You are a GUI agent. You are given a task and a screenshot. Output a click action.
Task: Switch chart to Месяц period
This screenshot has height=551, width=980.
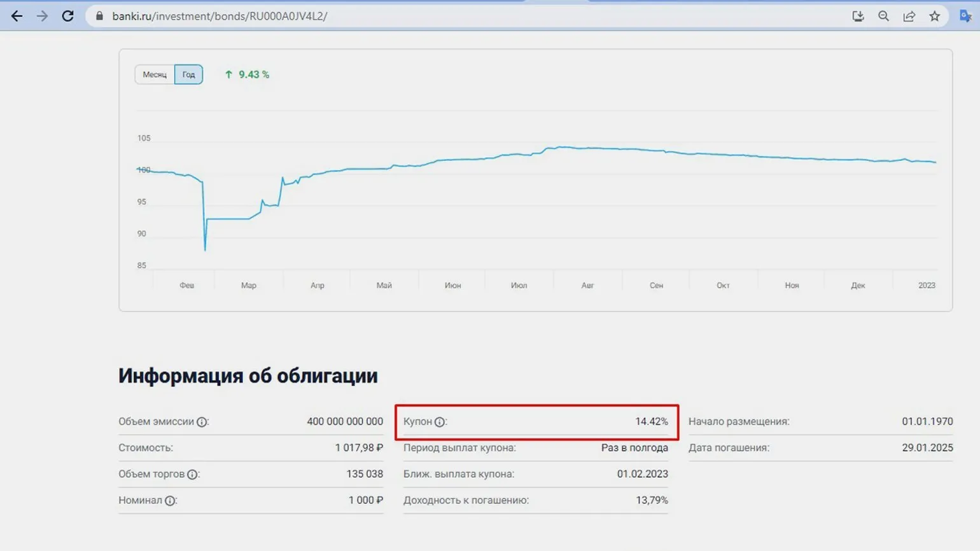(x=154, y=74)
